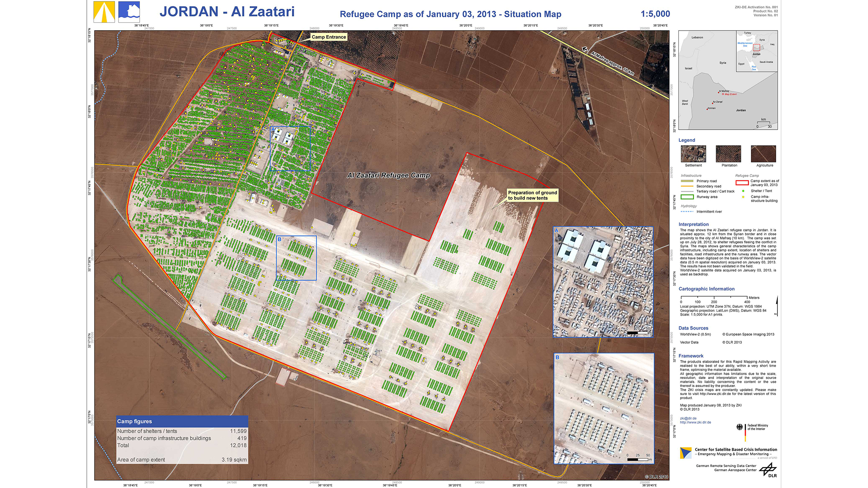Click the ZKI yellow-blue emblem icon
The width and height of the screenshot is (868, 488).
686,453
